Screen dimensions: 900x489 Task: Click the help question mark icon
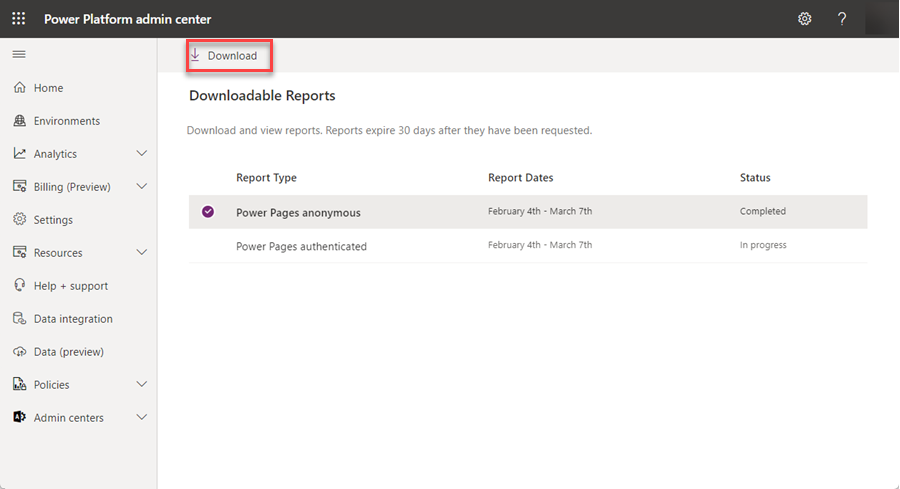tap(843, 19)
